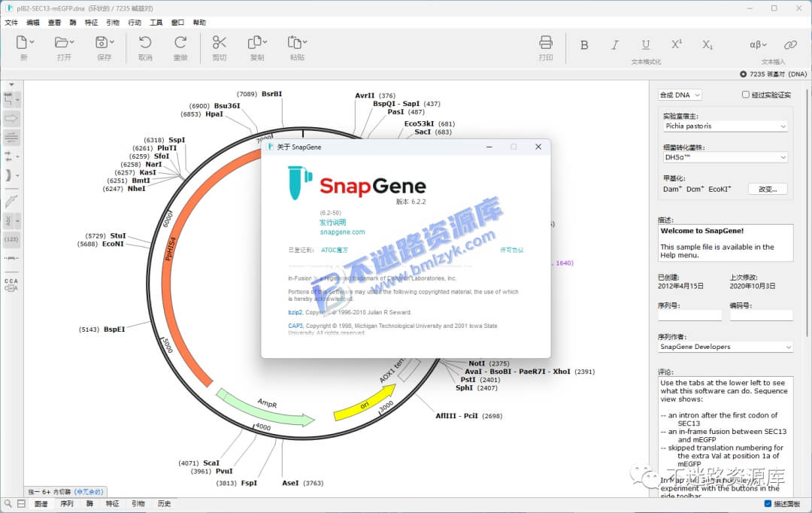Click the (非冗余的) enzyme set link
This screenshot has width=812, height=513.
click(x=89, y=492)
